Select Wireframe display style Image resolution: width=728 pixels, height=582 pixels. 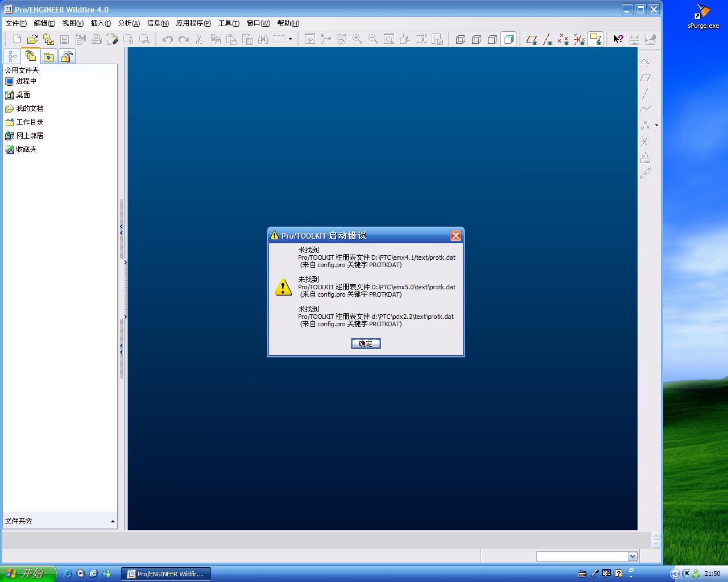coord(461,39)
